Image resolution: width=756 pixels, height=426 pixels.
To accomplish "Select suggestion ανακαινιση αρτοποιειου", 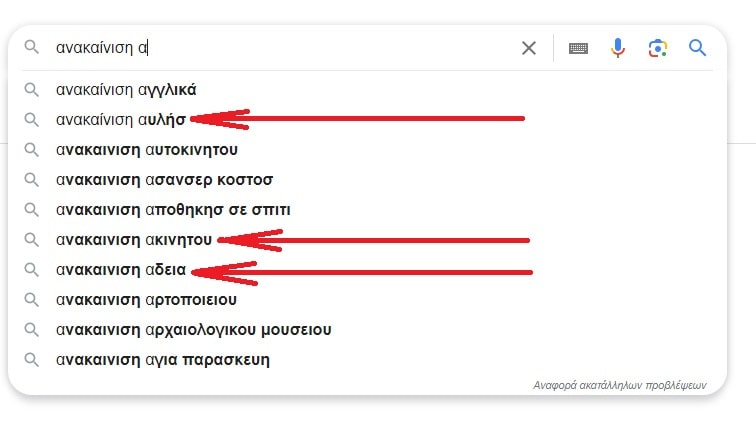I will [146, 299].
